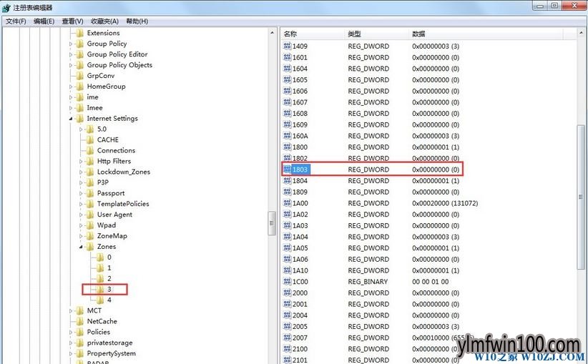Select the value named 1A10
This screenshot has height=364, width=588.
coord(300,270)
